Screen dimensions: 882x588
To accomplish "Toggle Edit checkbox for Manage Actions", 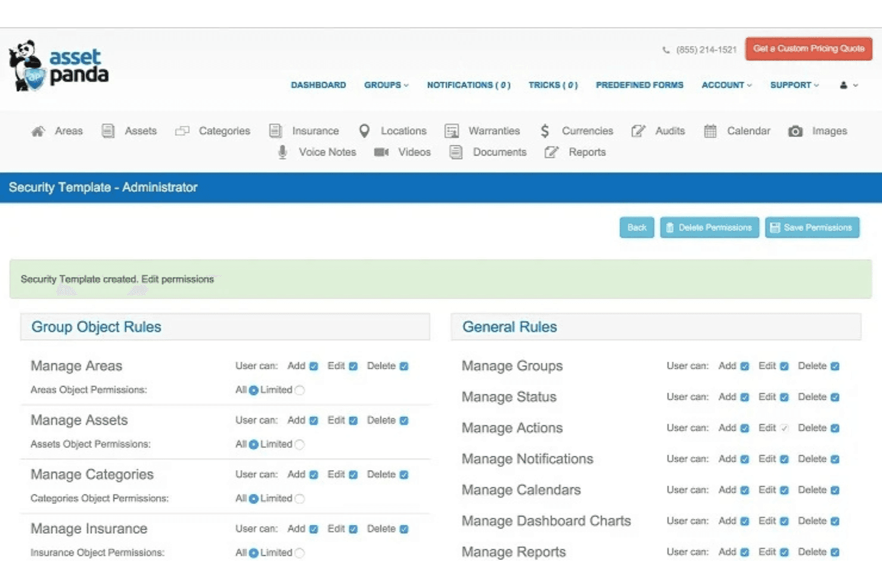I will click(784, 428).
